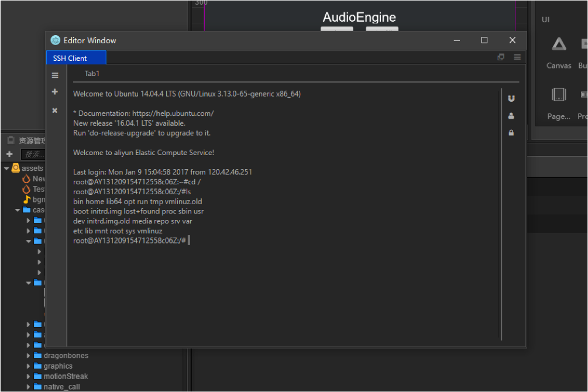Image resolution: width=588 pixels, height=392 pixels.
Task: Click the 'Welcome to aliyun Elastic Compute Service!' line
Action: pyautogui.click(x=143, y=152)
